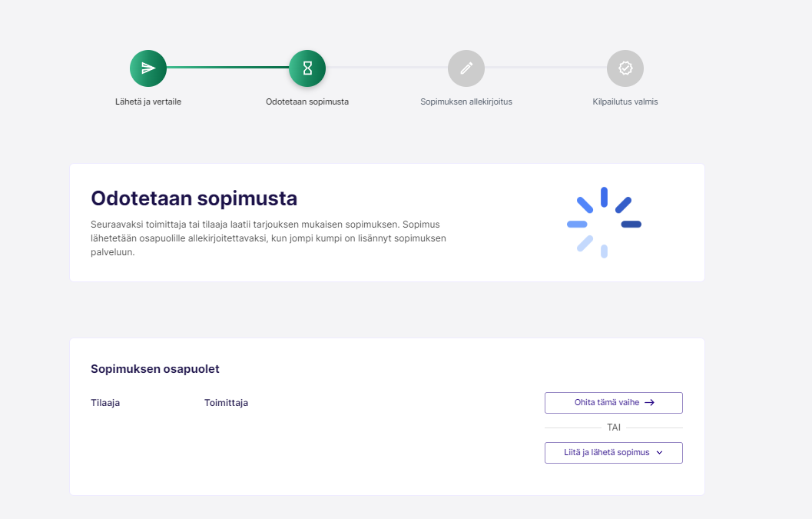Image resolution: width=812 pixels, height=519 pixels.
Task: Click the TAI divider text
Action: coord(614,428)
